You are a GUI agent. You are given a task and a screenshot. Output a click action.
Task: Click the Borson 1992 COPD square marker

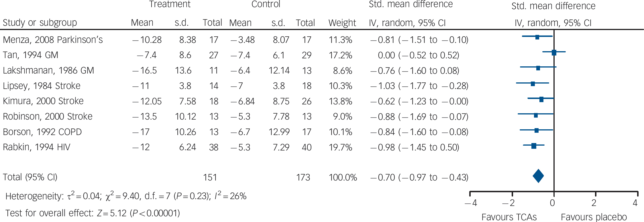pyautogui.click(x=536, y=130)
